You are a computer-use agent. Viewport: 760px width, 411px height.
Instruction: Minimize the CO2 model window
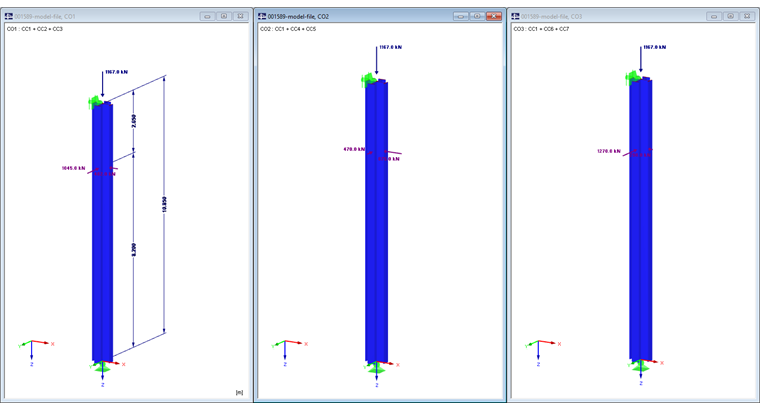[x=461, y=16]
